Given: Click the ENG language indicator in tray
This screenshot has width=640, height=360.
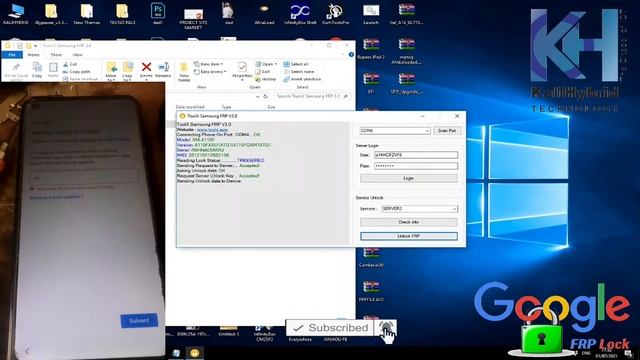Looking at the screenshot, I should point(586,353).
